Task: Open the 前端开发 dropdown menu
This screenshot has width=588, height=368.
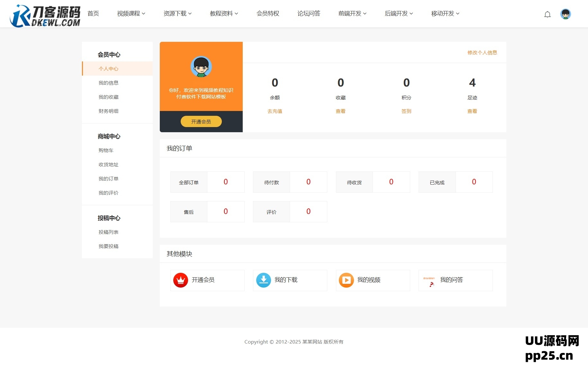Action: click(x=352, y=14)
